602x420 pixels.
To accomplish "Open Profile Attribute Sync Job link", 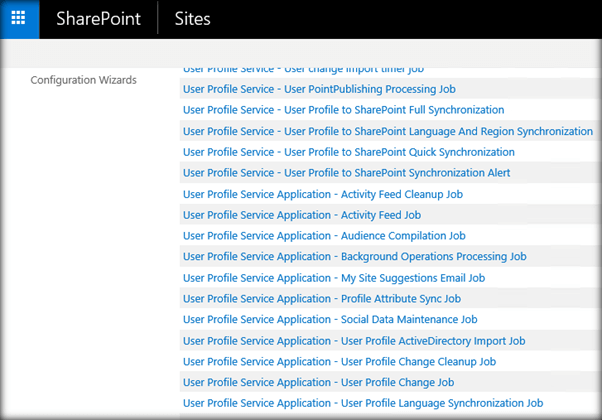I will (321, 299).
